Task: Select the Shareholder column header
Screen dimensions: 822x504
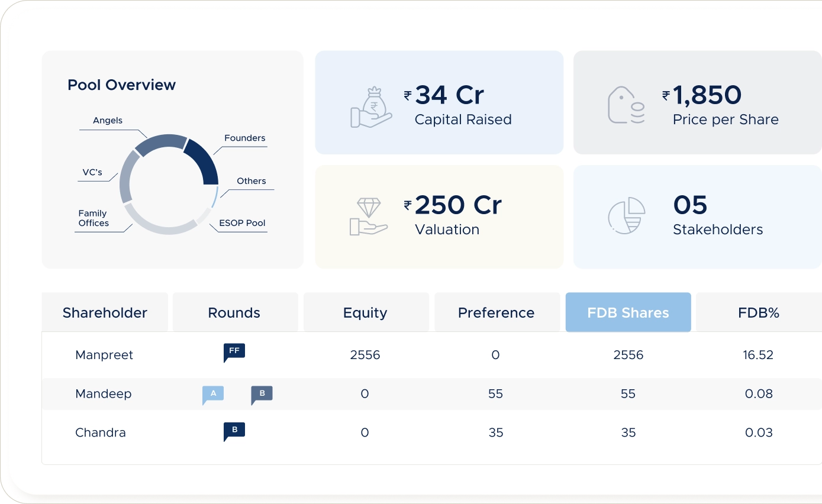Action: [x=105, y=312]
